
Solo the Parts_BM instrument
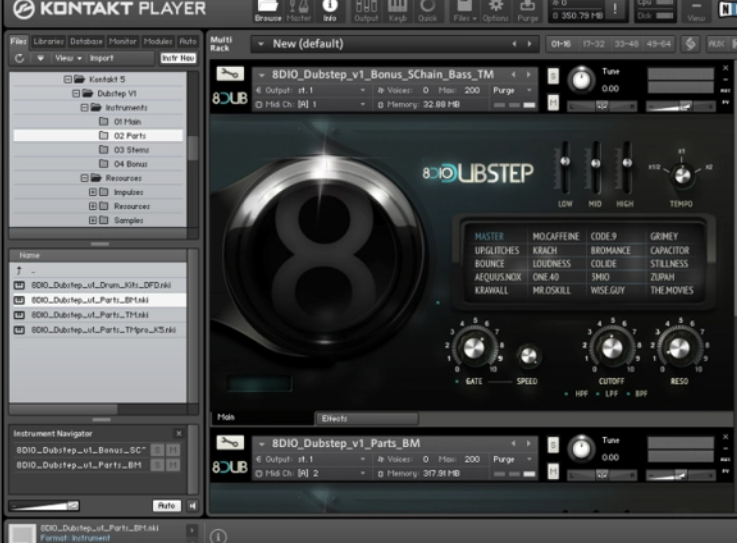pyautogui.click(x=553, y=445)
